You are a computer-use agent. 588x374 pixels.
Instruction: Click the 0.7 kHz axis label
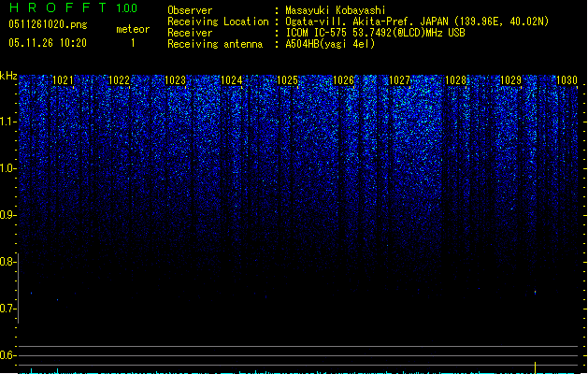pyautogui.click(x=8, y=309)
